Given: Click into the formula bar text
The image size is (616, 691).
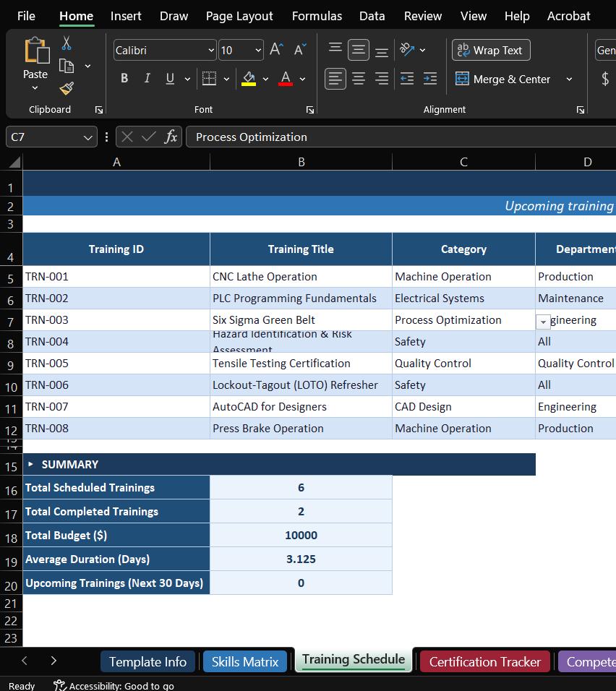Looking at the screenshot, I should pyautogui.click(x=401, y=137).
